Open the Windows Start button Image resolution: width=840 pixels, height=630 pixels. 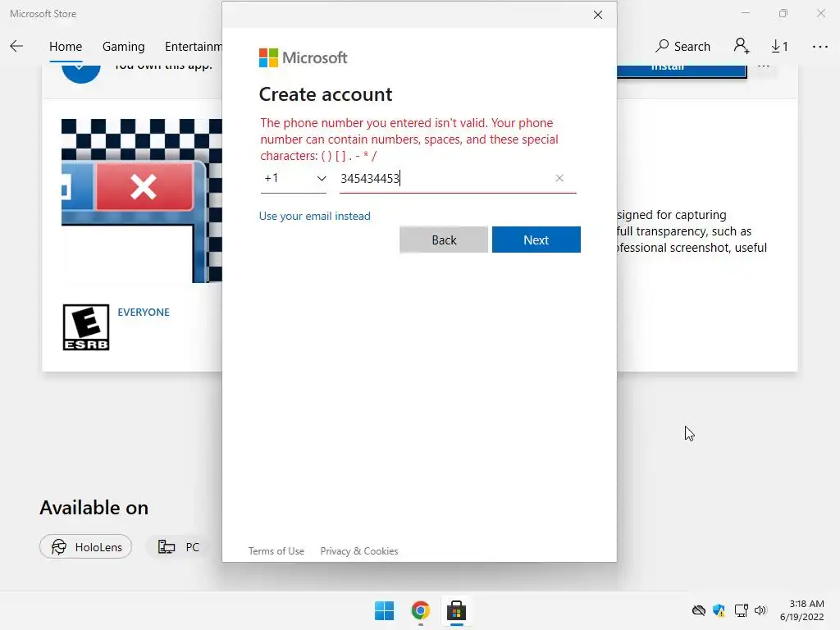pos(384,610)
